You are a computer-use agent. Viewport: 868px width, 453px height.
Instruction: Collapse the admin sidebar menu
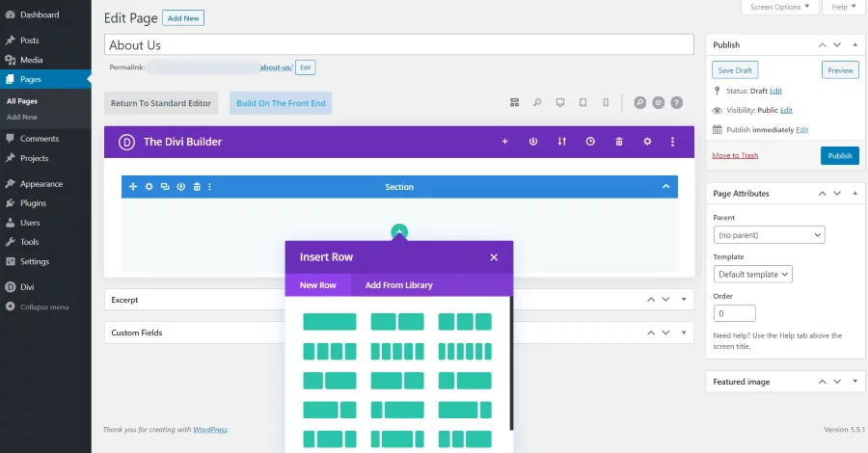point(45,306)
